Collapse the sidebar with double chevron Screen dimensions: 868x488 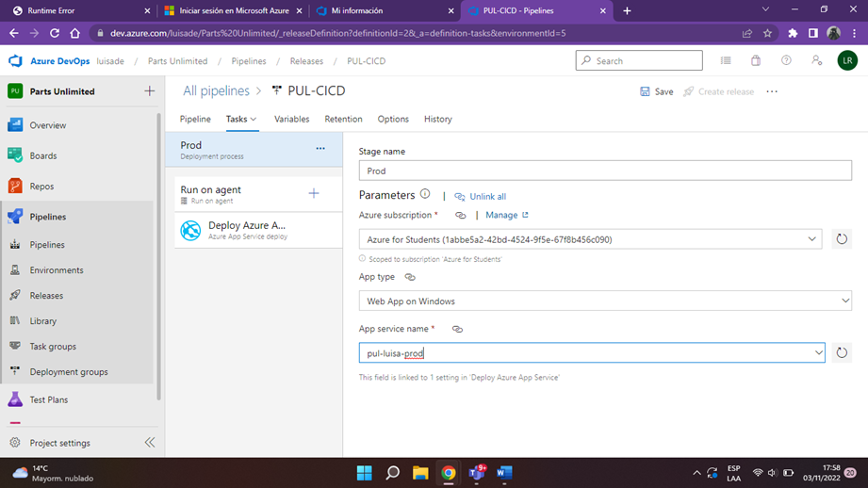click(150, 442)
